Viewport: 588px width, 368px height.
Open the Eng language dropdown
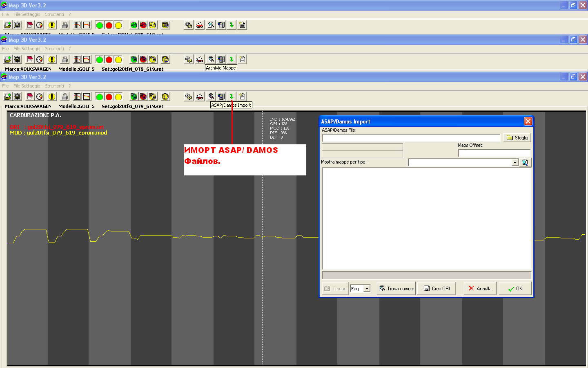tap(367, 289)
